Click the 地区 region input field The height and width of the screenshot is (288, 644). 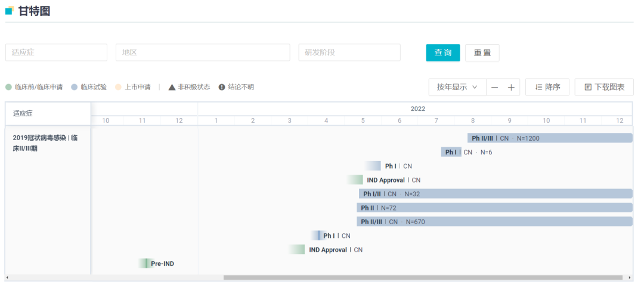(202, 52)
